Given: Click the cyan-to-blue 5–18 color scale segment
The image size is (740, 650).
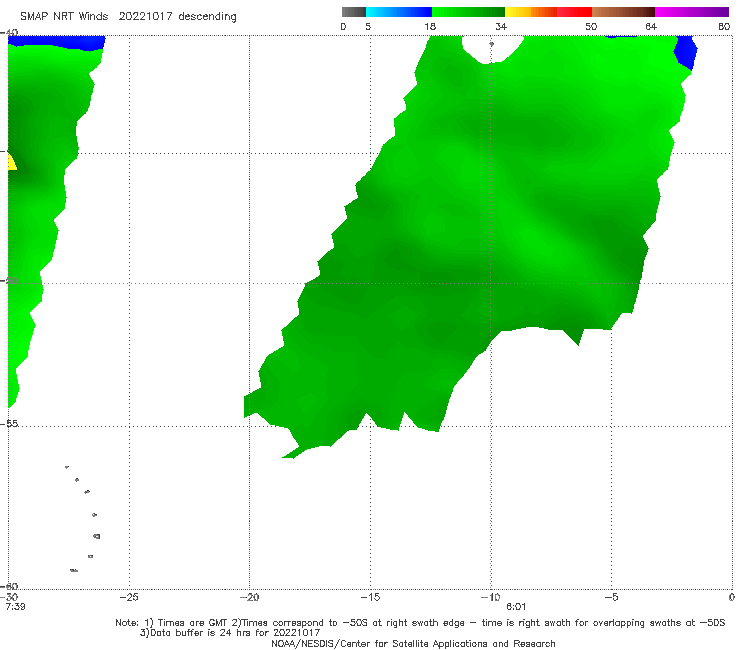Looking at the screenshot, I should tap(399, 12).
